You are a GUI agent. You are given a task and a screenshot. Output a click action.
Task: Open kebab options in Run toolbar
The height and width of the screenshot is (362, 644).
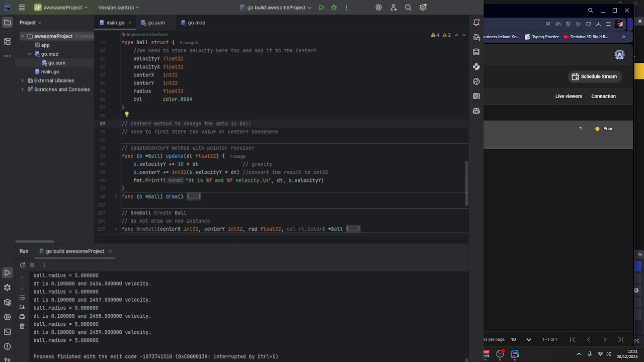(44, 265)
